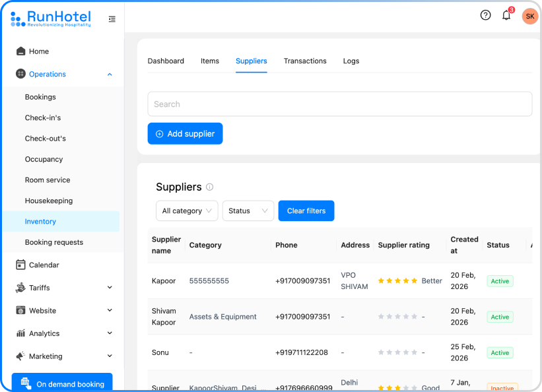Click the Status column header

(498, 245)
